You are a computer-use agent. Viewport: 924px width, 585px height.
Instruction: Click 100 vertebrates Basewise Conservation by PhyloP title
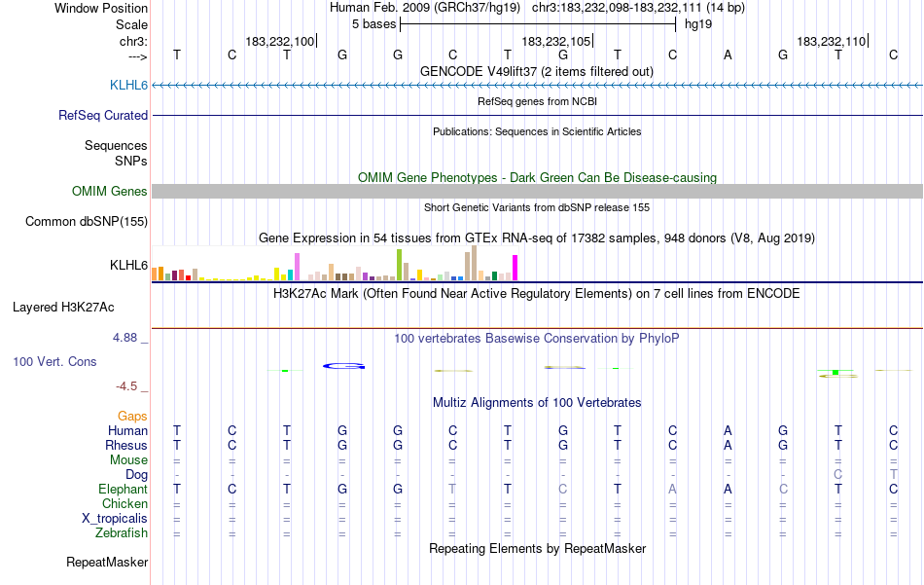[x=536, y=338]
